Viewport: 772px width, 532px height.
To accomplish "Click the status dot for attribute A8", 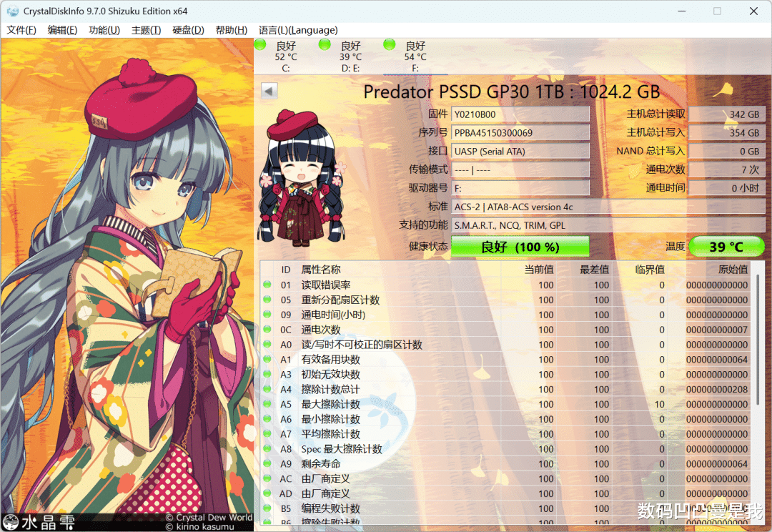I will coord(267,448).
